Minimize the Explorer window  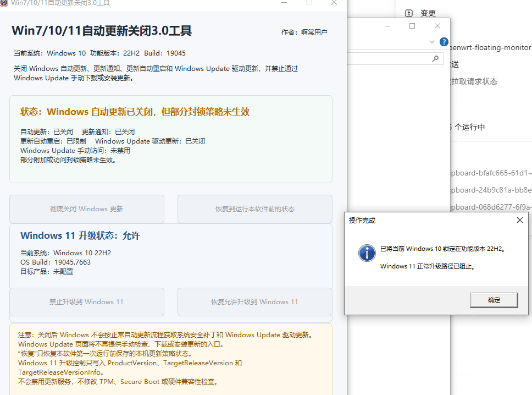click(387, 26)
